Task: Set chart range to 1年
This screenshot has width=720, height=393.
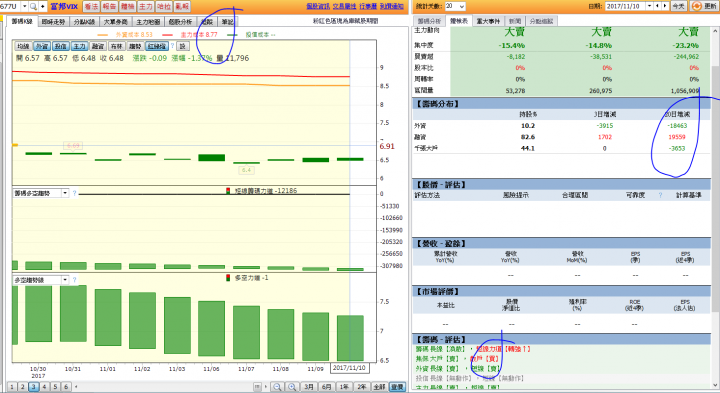Action: tap(344, 387)
